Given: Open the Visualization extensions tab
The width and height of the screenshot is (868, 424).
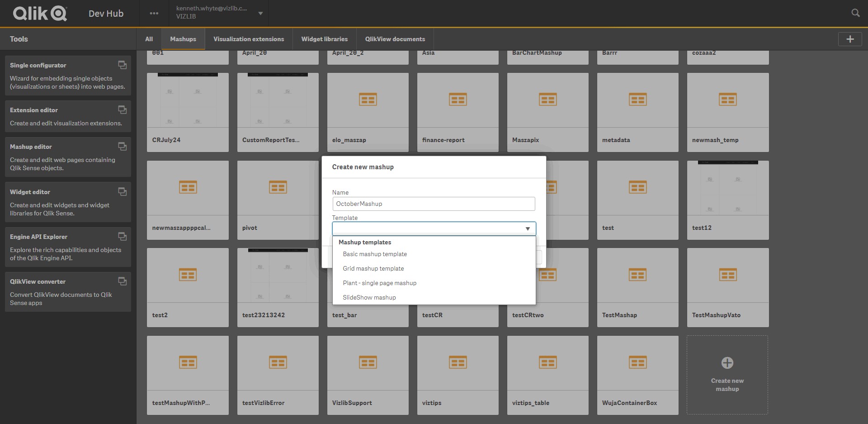Looking at the screenshot, I should [249, 39].
